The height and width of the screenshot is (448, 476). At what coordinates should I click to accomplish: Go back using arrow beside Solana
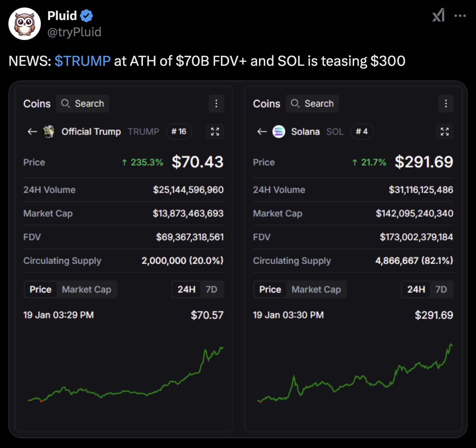point(262,132)
